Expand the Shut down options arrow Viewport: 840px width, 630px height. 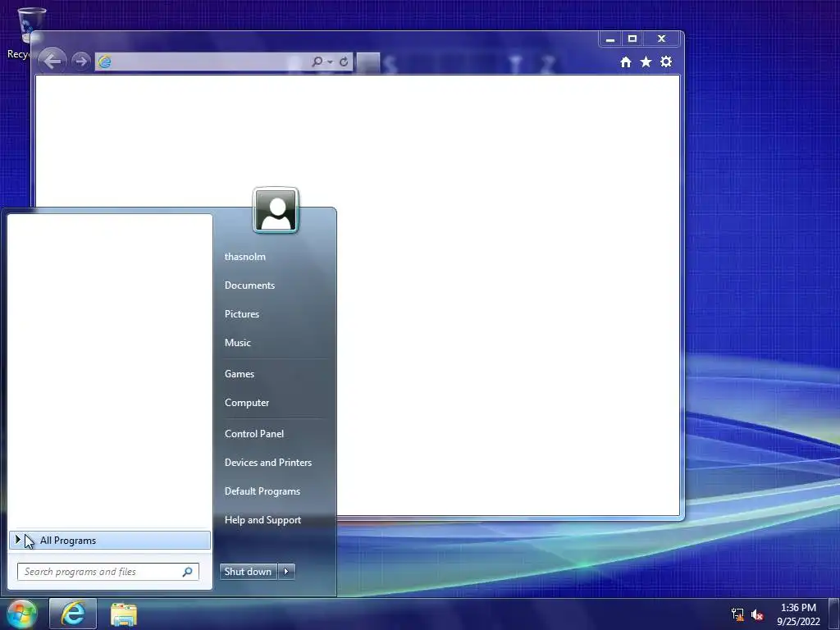[x=286, y=572]
